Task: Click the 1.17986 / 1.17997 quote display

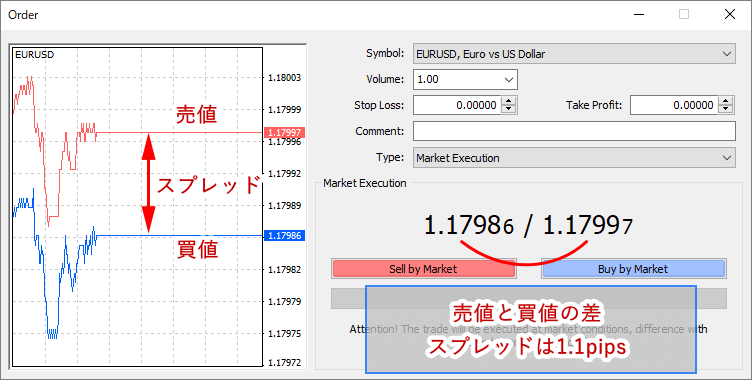Action: (x=529, y=226)
